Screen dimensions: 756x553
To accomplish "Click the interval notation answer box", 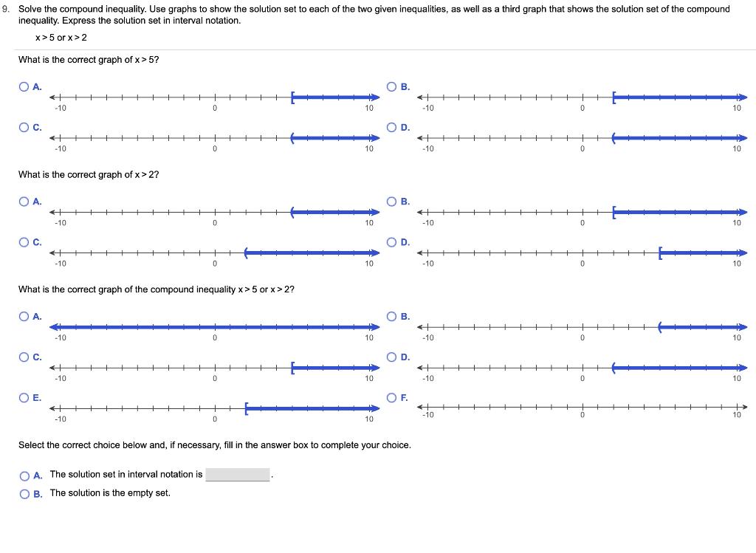I will point(239,474).
